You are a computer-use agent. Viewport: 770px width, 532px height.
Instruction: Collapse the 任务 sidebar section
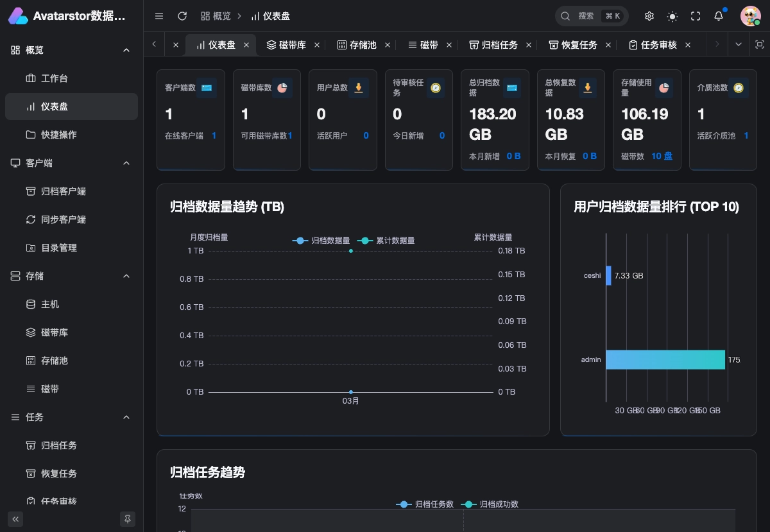(x=126, y=417)
